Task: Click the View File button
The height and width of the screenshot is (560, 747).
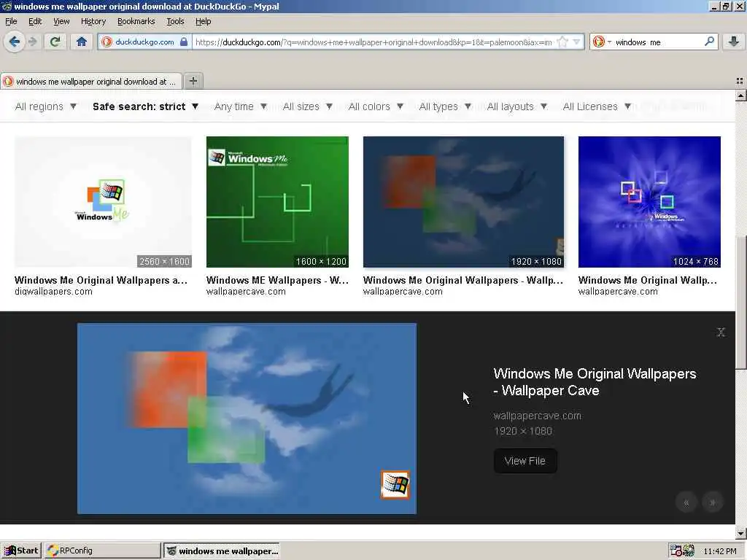Action: coord(525,461)
